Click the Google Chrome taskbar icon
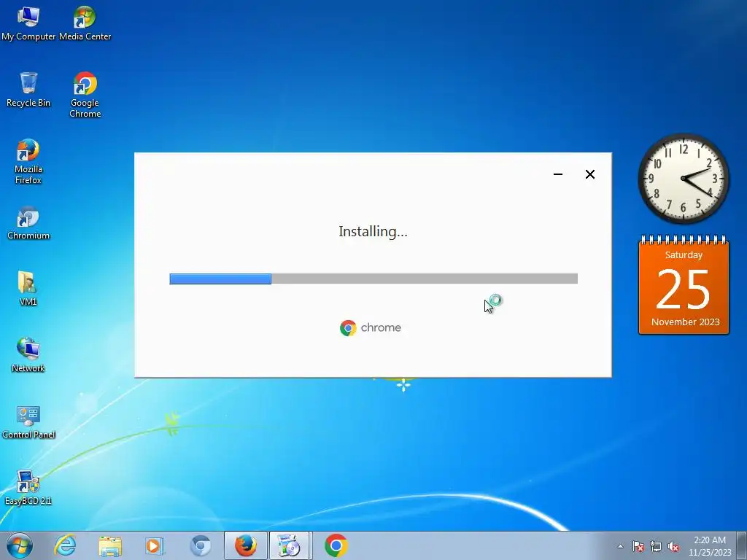747x560 pixels. coord(336,545)
